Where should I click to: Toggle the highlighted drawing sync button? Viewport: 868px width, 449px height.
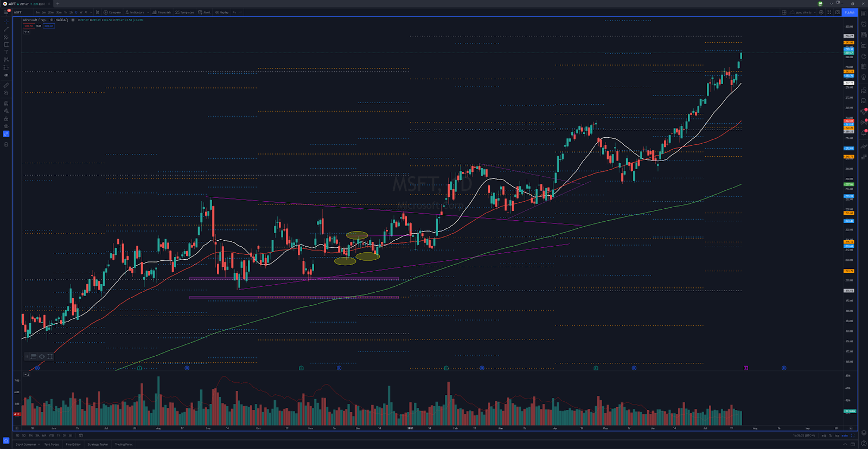[x=6, y=133]
